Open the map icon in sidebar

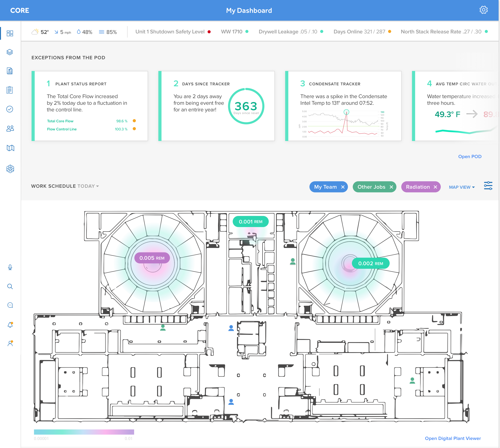click(10, 148)
